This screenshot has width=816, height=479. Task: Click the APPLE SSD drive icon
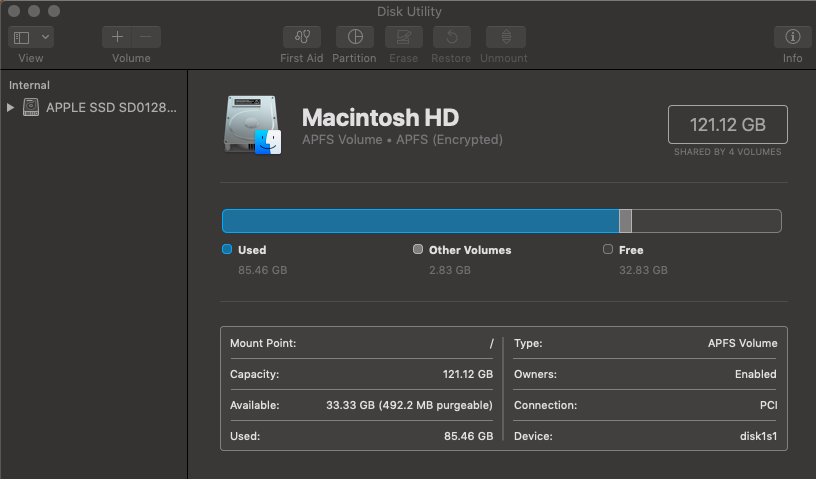tap(31, 107)
